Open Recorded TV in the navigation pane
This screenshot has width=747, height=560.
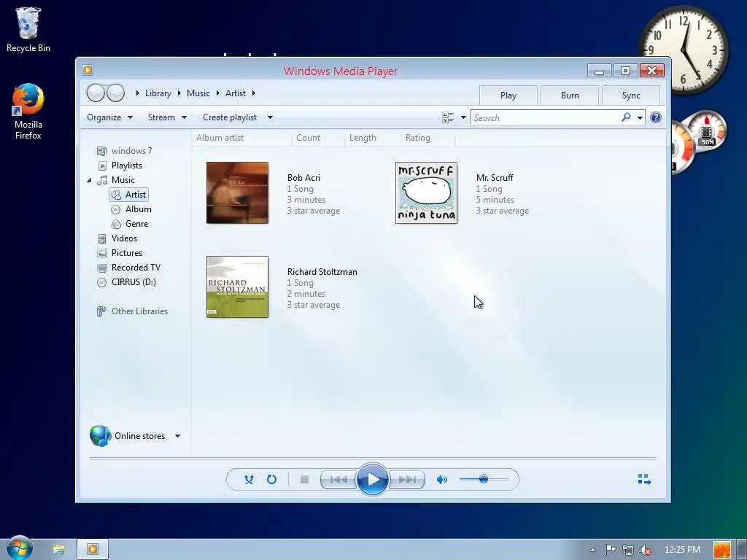(x=128, y=268)
